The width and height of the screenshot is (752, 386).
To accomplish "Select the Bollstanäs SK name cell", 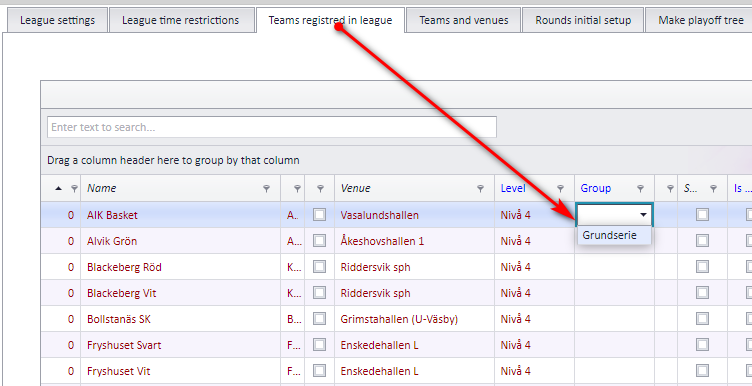I will click(x=180, y=319).
